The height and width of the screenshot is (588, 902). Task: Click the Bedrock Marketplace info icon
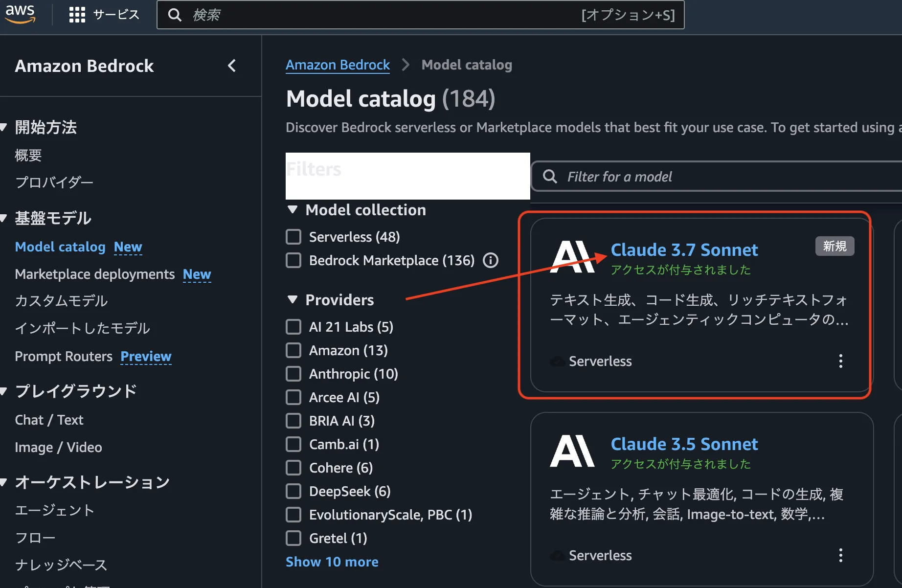[491, 260]
